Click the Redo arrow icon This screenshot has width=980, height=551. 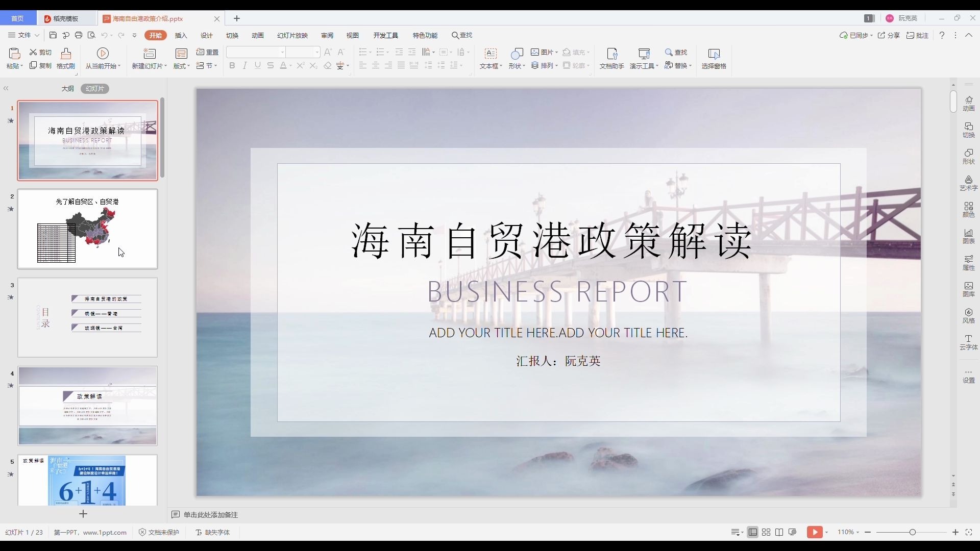point(121,35)
